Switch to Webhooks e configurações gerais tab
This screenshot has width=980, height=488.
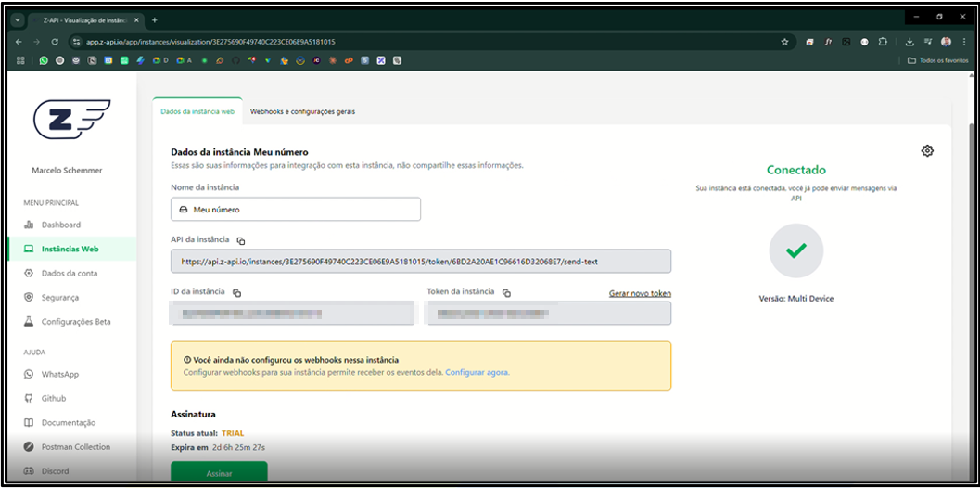(302, 112)
